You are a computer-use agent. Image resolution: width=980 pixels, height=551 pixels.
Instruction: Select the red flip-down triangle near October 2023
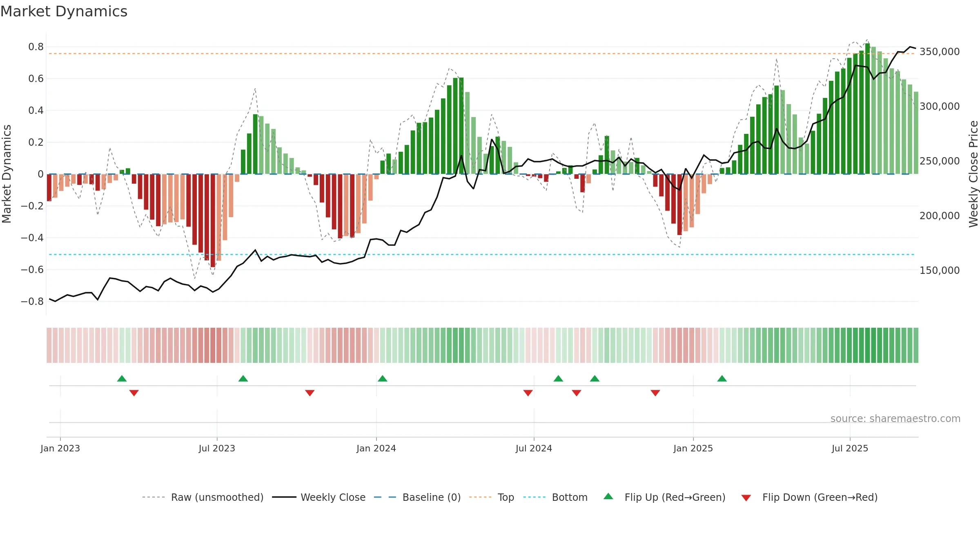click(310, 393)
